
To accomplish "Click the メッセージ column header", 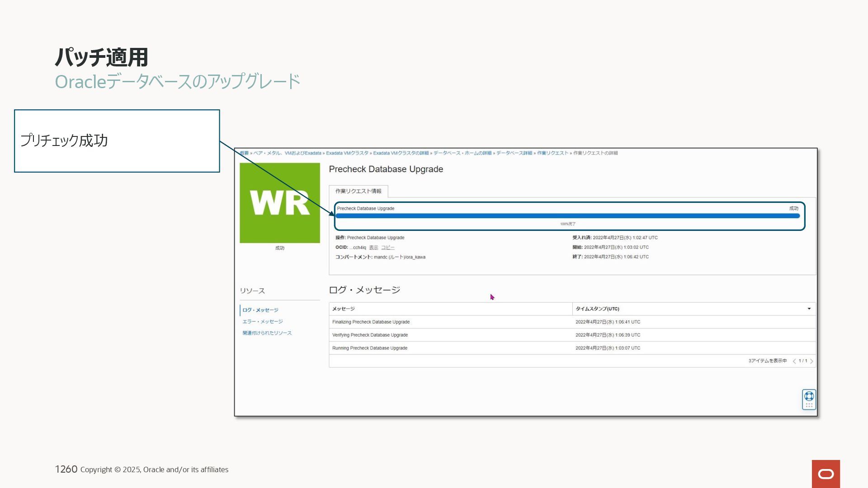I will [x=344, y=309].
